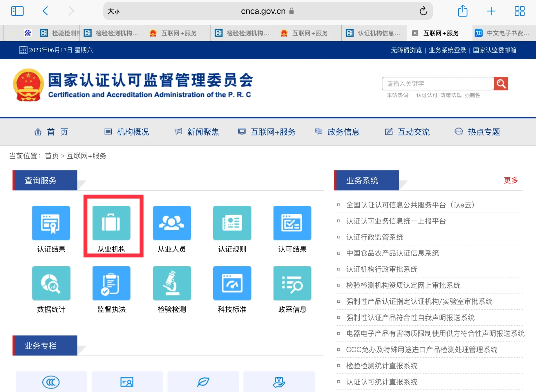Viewport: 536px width, 392px height.
Task: Open the 从业机构 briefcase icon
Action: click(x=111, y=223)
